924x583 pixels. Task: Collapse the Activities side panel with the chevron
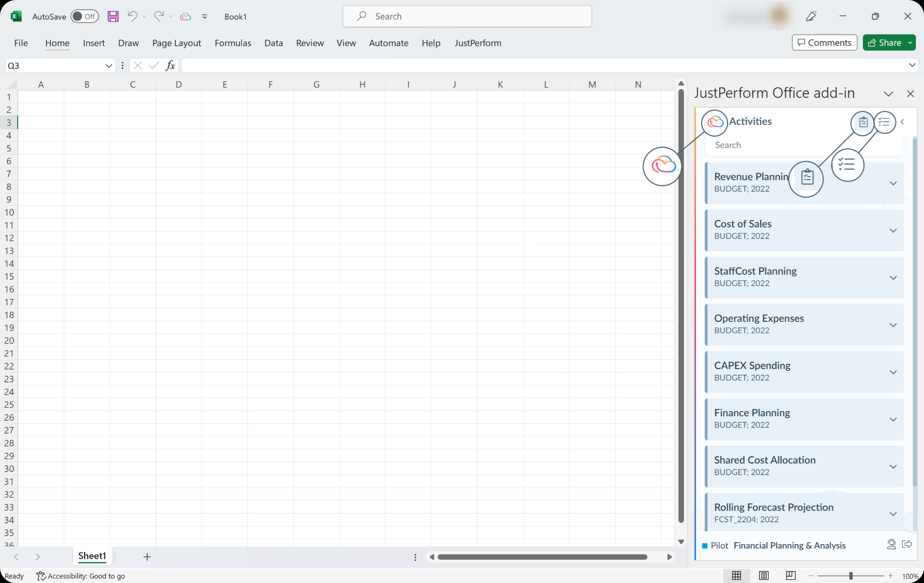(x=903, y=122)
